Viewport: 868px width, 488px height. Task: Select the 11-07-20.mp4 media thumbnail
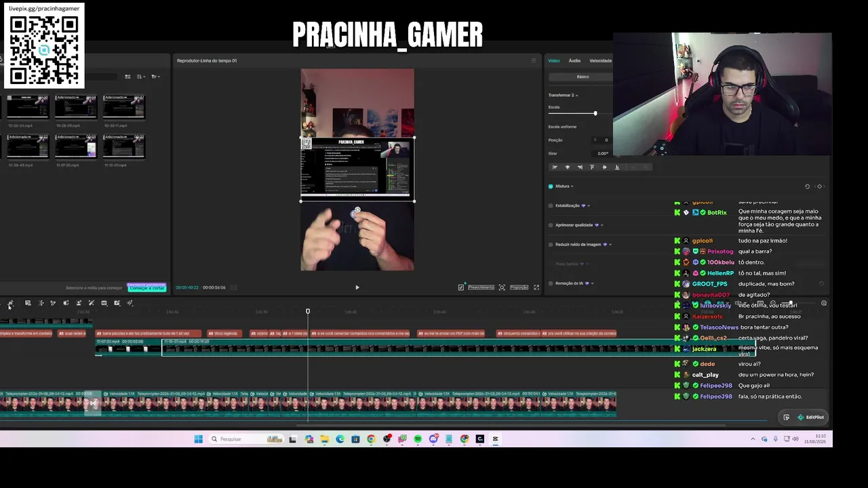coord(76,146)
